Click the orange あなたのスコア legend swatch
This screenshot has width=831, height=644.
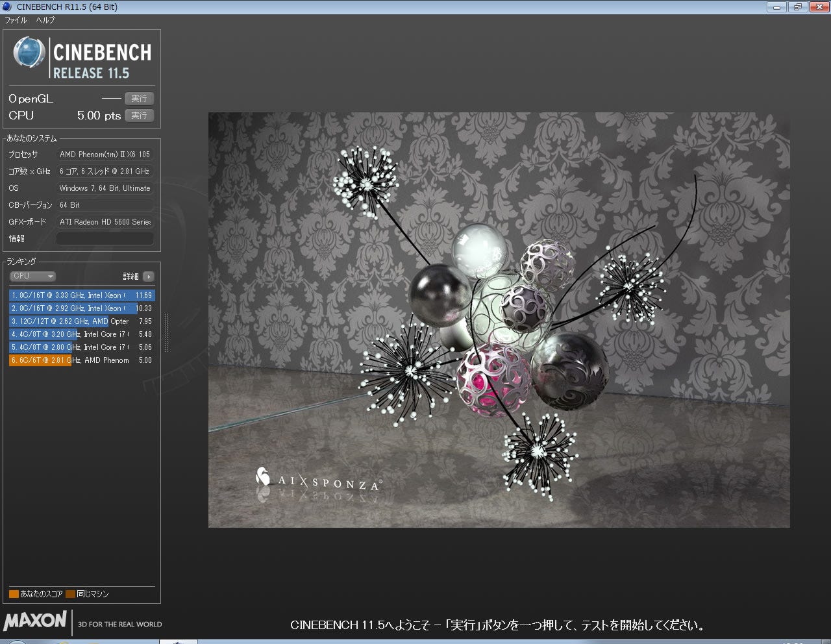point(14,594)
